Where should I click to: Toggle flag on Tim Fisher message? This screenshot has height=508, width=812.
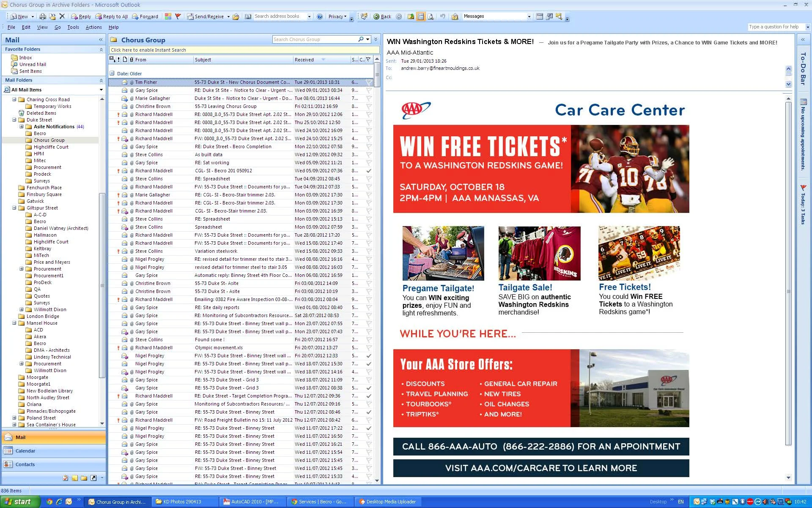tap(369, 82)
